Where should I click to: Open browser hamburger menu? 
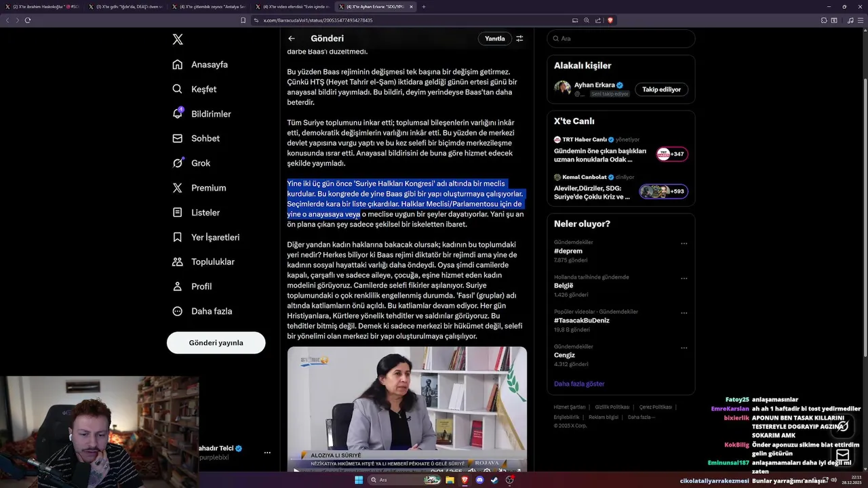(860, 20)
